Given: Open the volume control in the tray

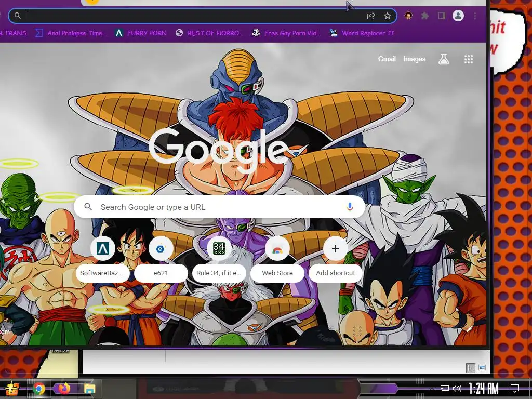Looking at the screenshot, I should (457, 389).
